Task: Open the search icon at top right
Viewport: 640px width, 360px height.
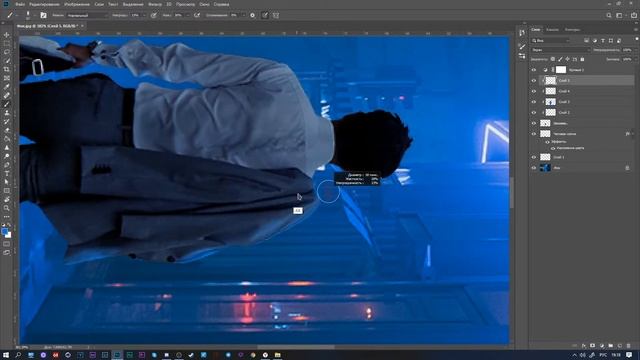Action: [609, 15]
